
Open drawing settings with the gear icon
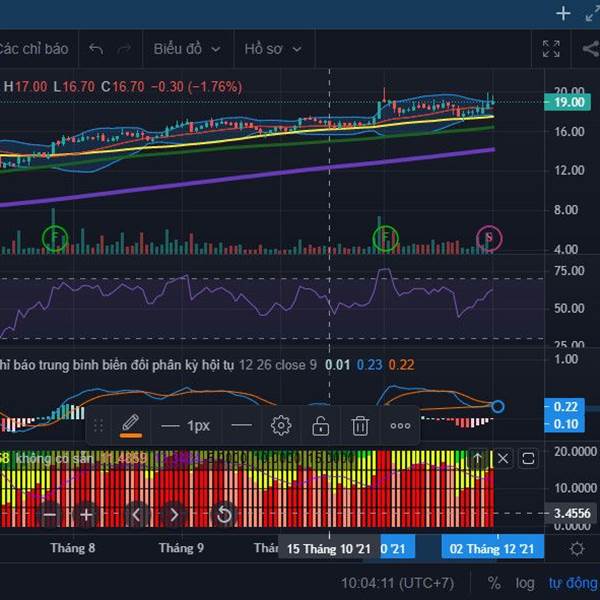pyautogui.click(x=281, y=426)
